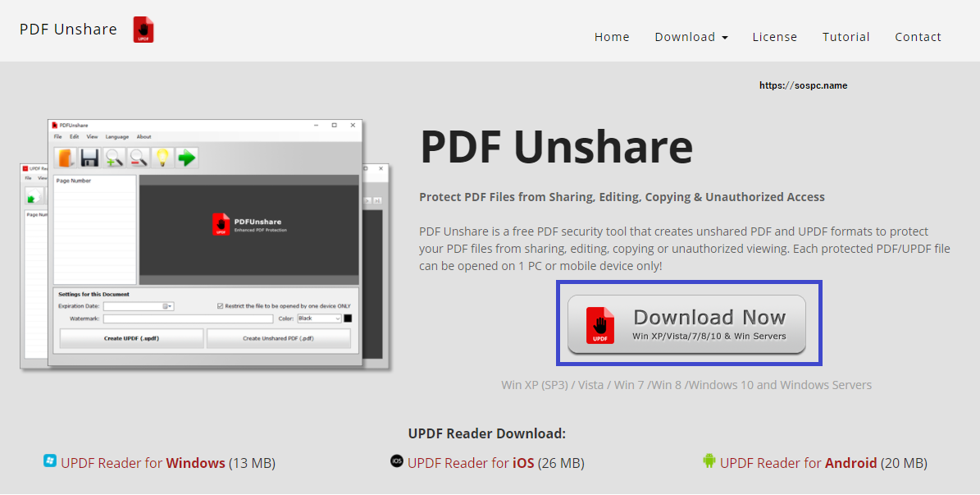Open the orange file icon in PDFUnshare toolbar

(x=66, y=158)
